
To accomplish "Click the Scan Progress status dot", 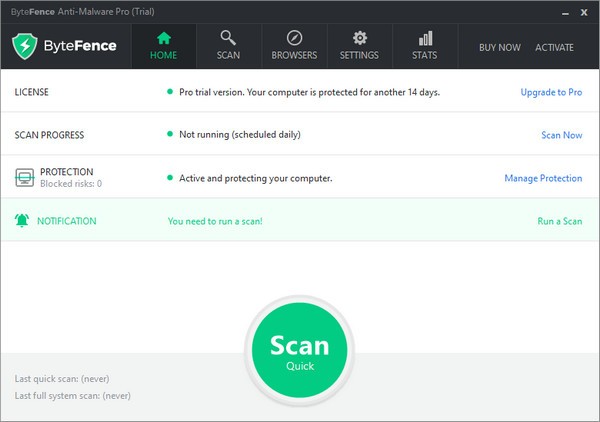I will pyautogui.click(x=170, y=134).
